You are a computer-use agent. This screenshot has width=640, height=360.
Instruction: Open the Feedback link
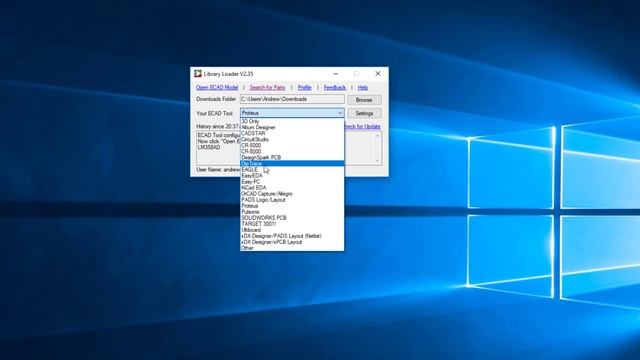[x=335, y=87]
